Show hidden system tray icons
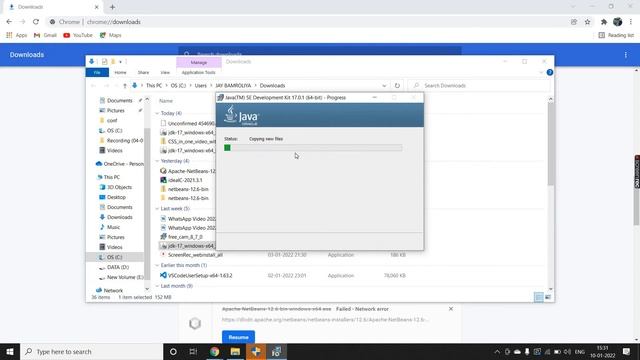 tap(497, 352)
